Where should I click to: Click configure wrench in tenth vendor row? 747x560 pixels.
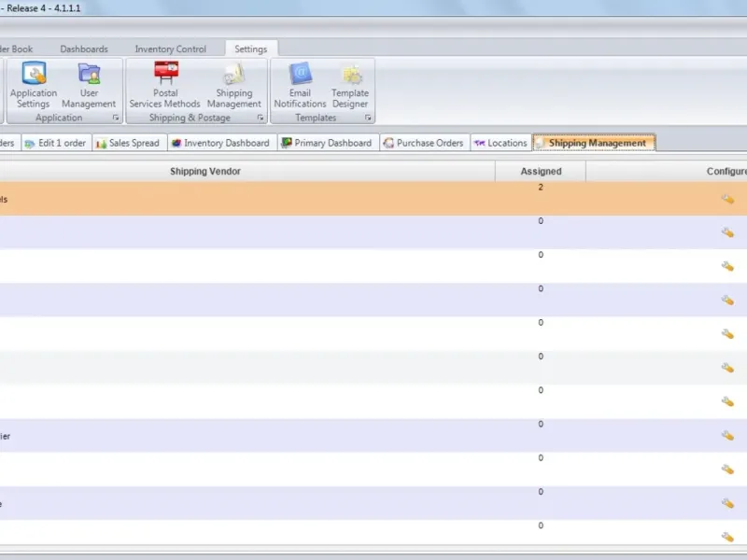click(727, 503)
